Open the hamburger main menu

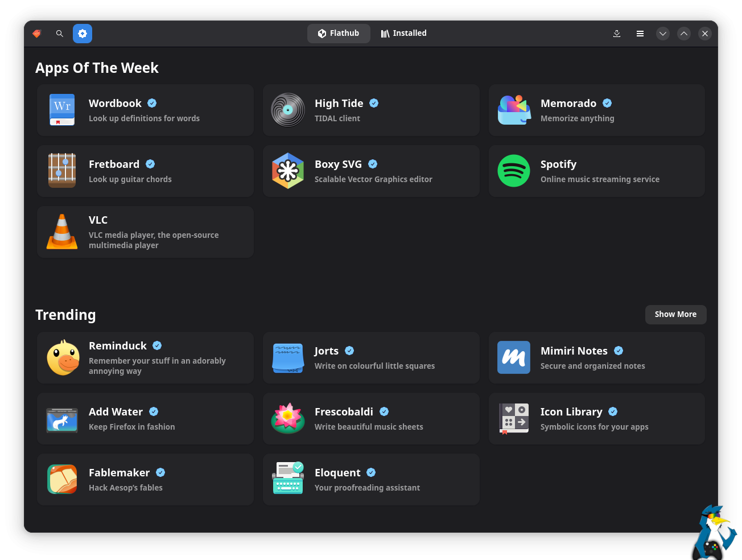640,34
